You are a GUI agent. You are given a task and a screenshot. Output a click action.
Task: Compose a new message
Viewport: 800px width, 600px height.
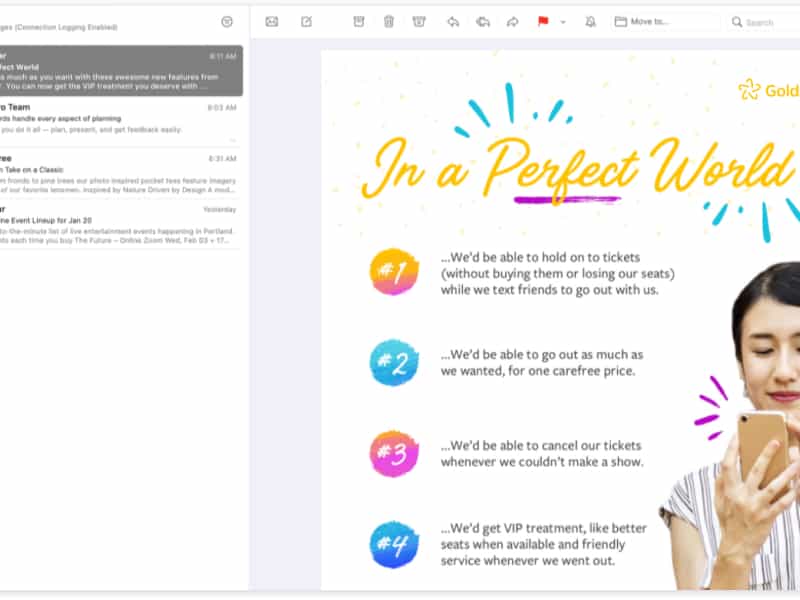point(307,21)
